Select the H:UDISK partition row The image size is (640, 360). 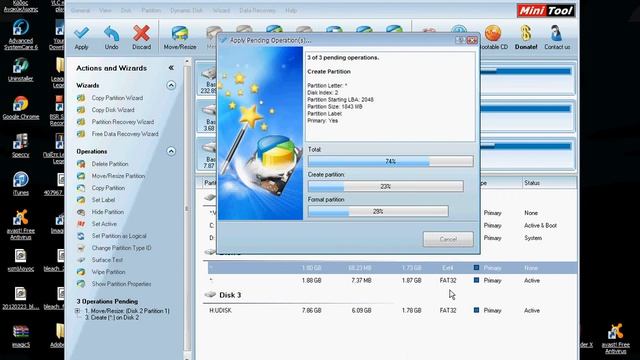(x=392, y=311)
